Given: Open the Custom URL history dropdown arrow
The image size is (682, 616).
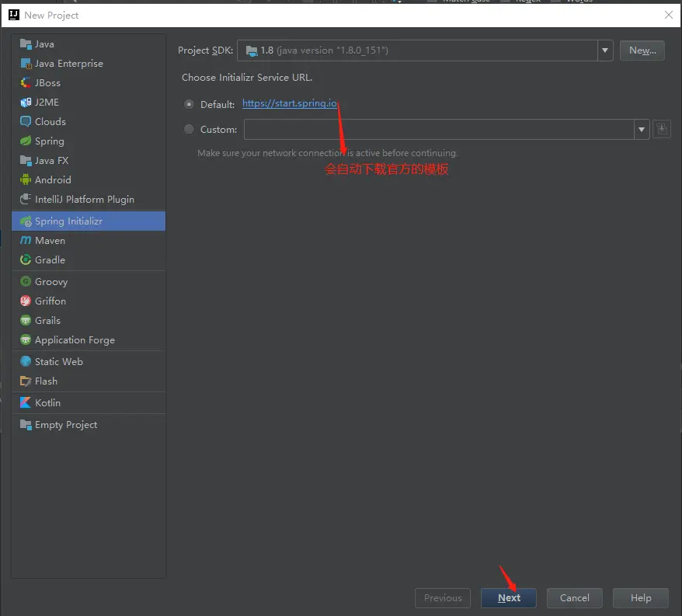Looking at the screenshot, I should (642, 129).
